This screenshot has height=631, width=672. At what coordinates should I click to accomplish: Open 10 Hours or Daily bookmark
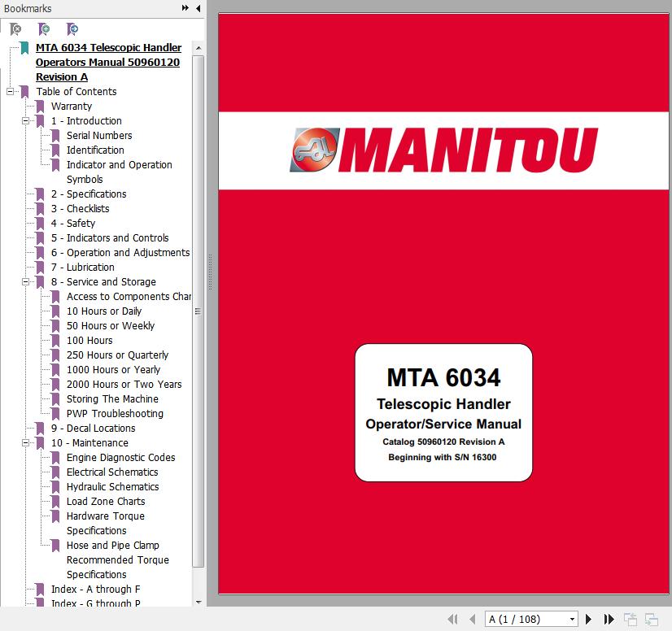pyautogui.click(x=104, y=311)
